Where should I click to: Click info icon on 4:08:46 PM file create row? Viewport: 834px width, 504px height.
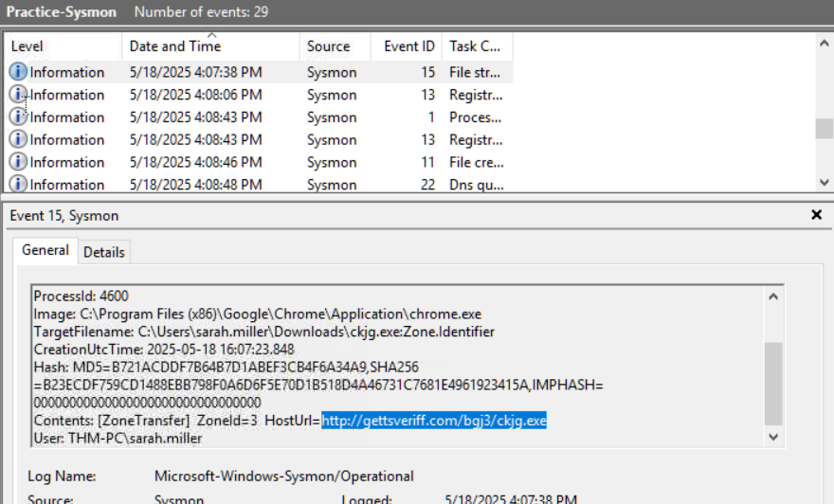click(18, 162)
